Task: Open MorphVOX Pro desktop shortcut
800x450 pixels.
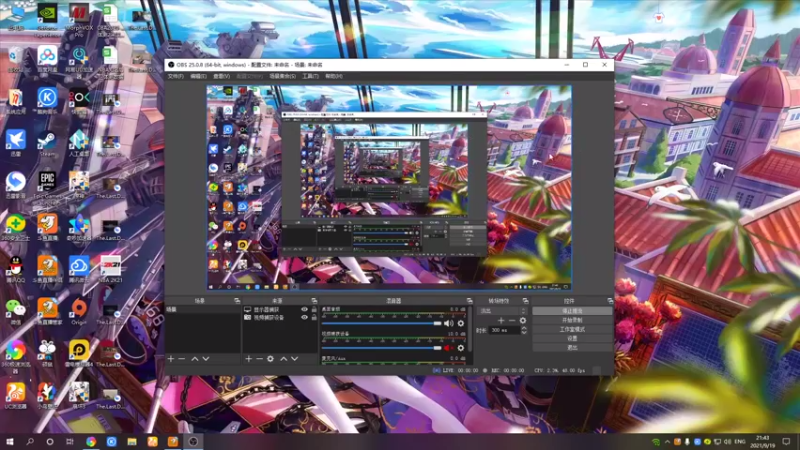Action: 79,19
